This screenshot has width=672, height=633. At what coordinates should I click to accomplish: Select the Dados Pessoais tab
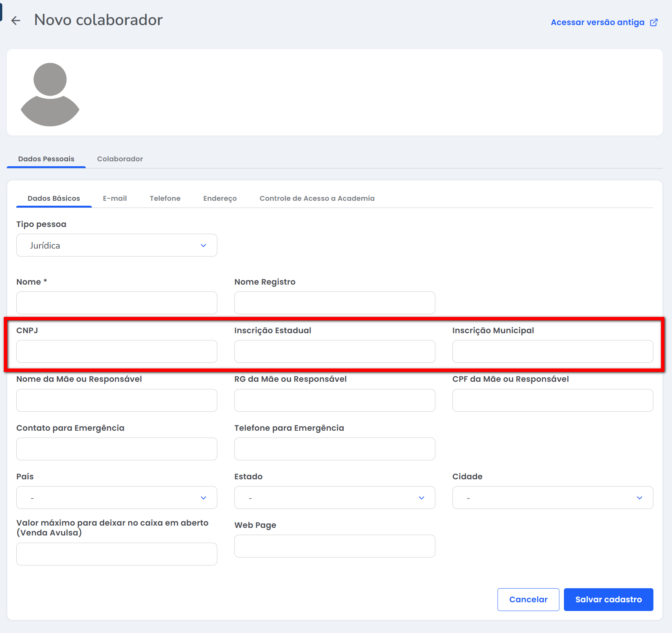46,159
